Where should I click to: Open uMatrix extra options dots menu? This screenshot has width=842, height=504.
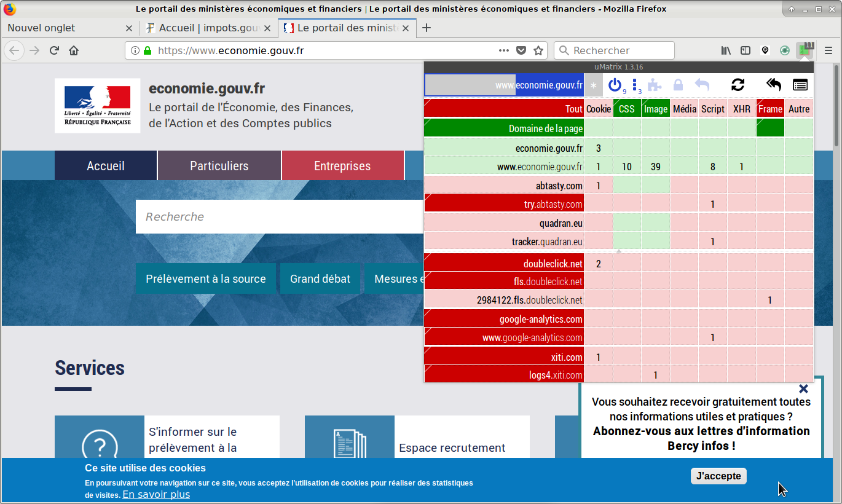point(636,85)
